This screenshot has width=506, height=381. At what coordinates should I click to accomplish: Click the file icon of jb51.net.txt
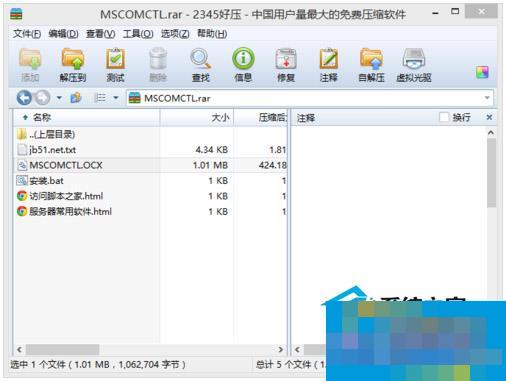22,150
